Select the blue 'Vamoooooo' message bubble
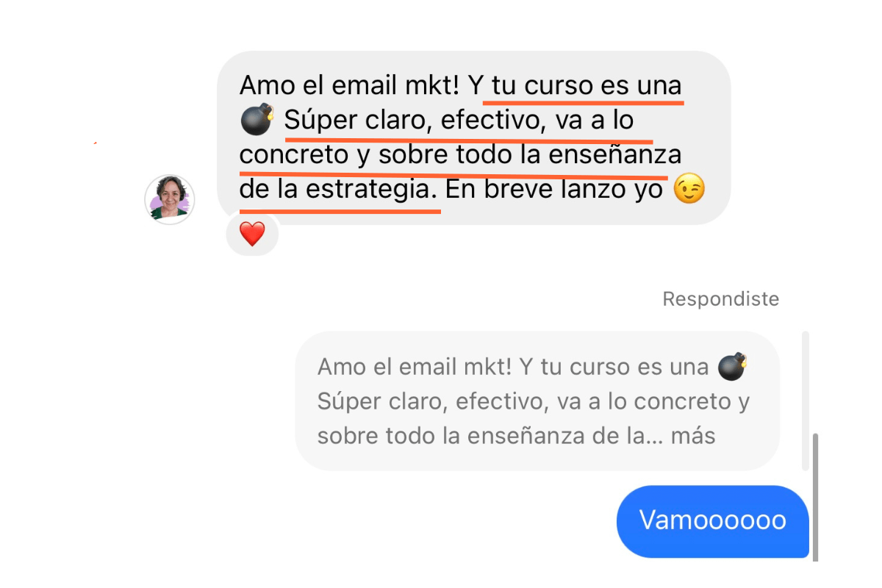The image size is (882, 588). [712, 521]
